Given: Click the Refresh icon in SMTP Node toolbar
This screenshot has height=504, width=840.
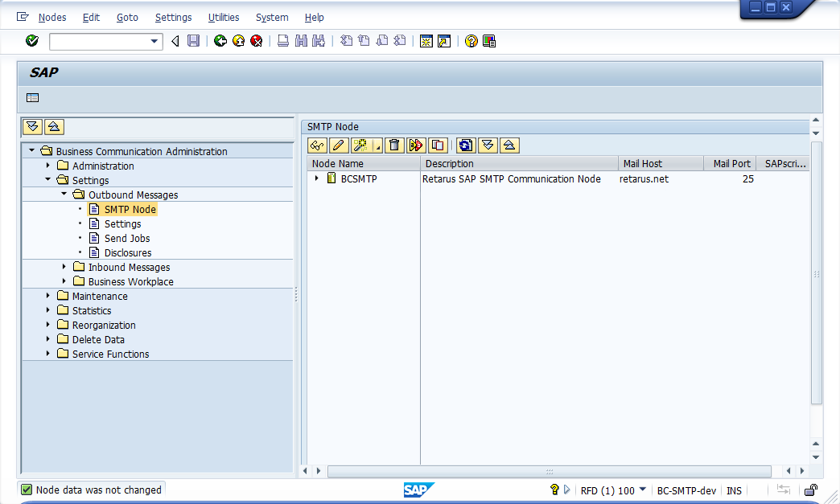Looking at the screenshot, I should coord(466,145).
